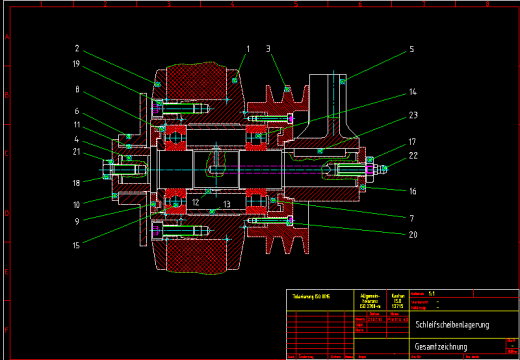Click the number 7 part label
Viewport: 520px width, 360px height.
point(412,218)
